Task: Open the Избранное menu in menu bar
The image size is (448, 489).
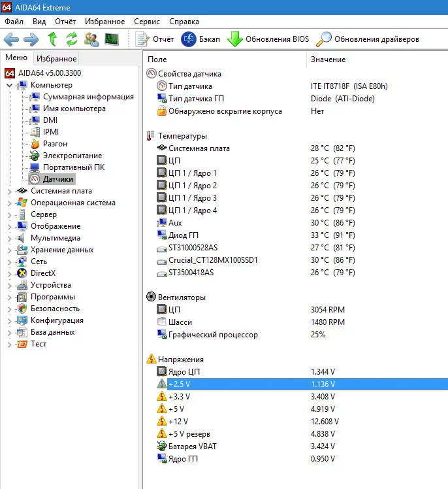Action: pyautogui.click(x=105, y=22)
